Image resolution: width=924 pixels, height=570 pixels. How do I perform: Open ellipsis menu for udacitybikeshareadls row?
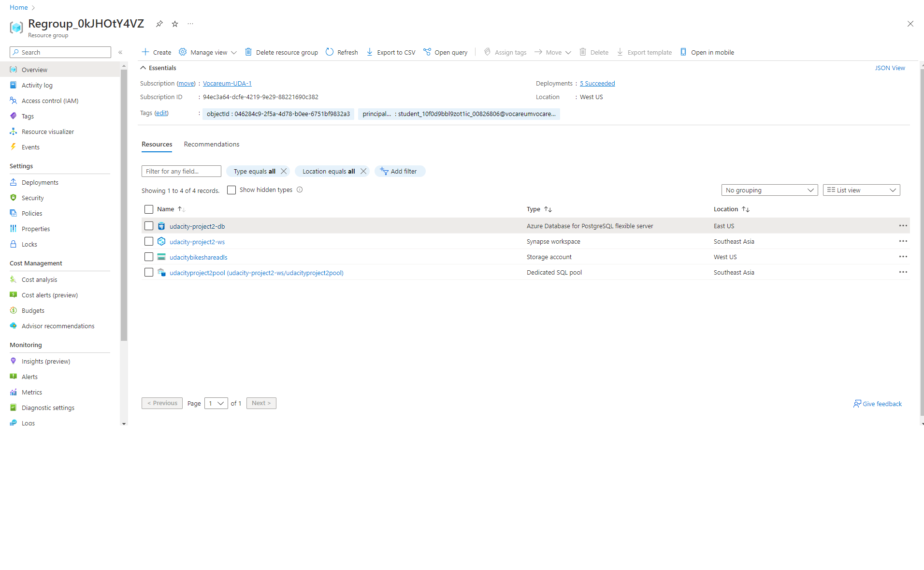point(903,257)
